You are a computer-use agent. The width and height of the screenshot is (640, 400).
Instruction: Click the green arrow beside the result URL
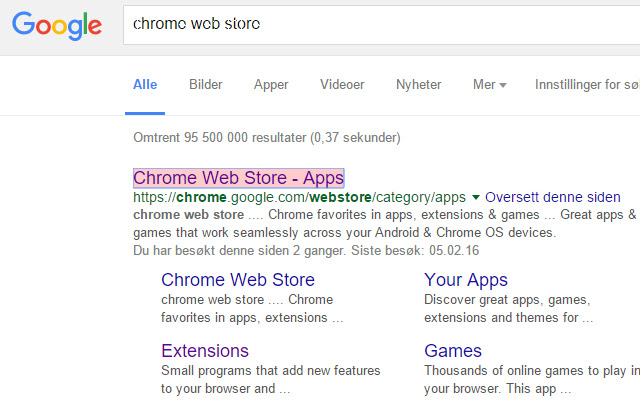coord(476,198)
